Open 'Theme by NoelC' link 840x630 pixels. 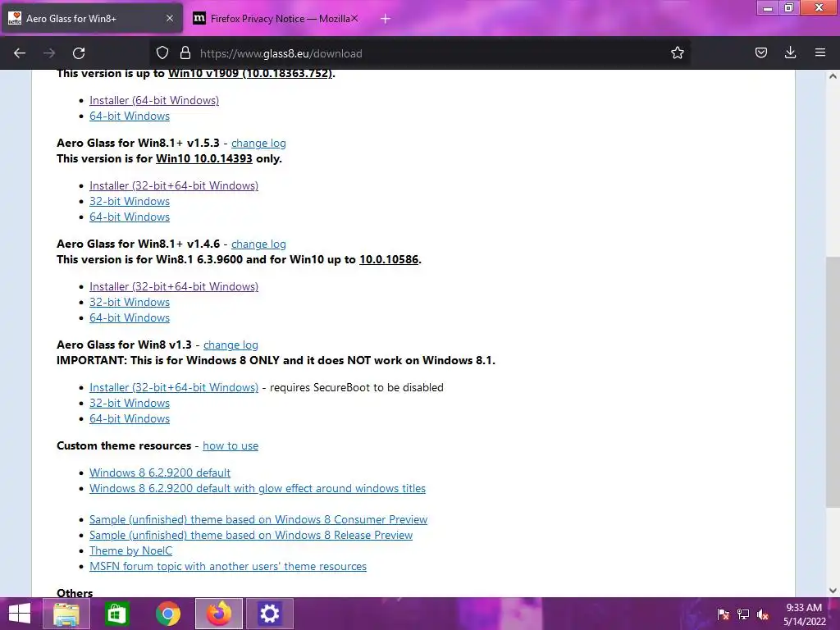click(130, 550)
